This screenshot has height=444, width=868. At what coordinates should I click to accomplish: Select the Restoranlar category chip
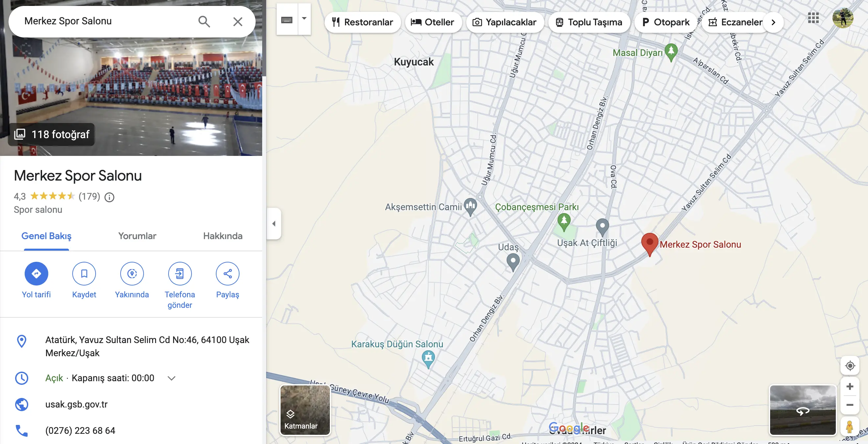[x=363, y=22]
